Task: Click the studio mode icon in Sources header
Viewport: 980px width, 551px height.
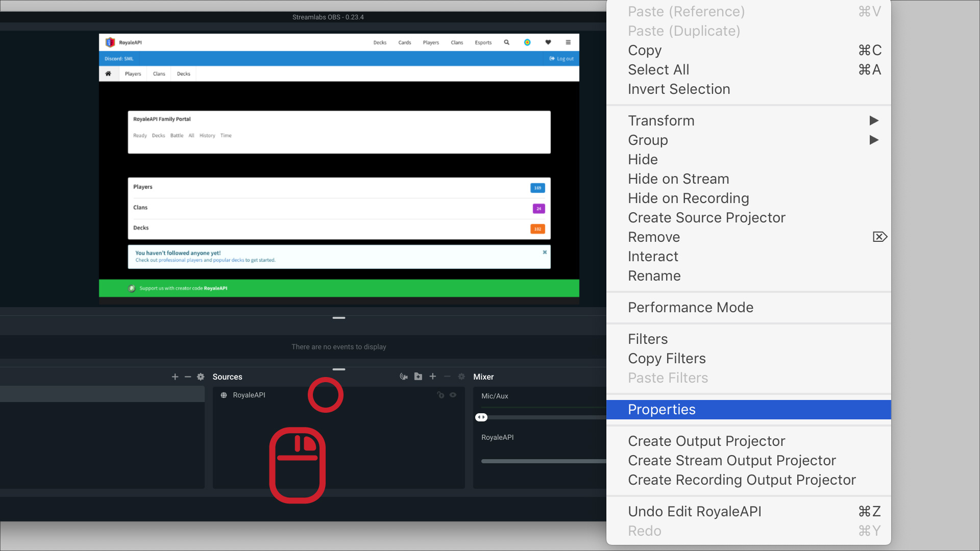Action: tap(404, 377)
